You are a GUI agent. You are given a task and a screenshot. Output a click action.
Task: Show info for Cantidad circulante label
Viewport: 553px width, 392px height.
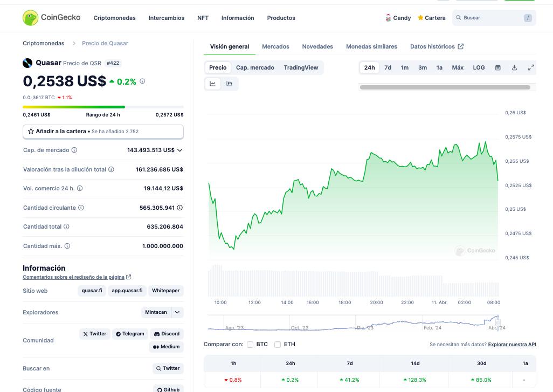[81, 208]
